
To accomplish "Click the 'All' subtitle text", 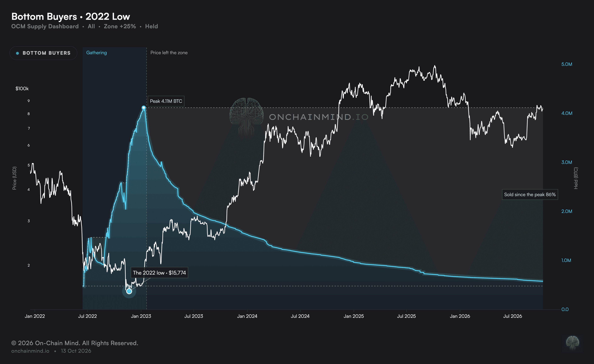I will [91, 26].
